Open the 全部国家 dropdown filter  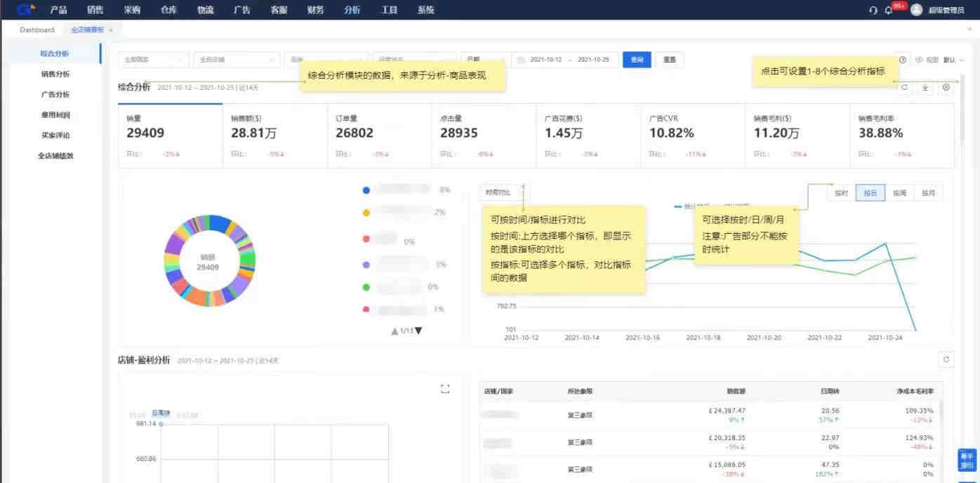(x=153, y=60)
